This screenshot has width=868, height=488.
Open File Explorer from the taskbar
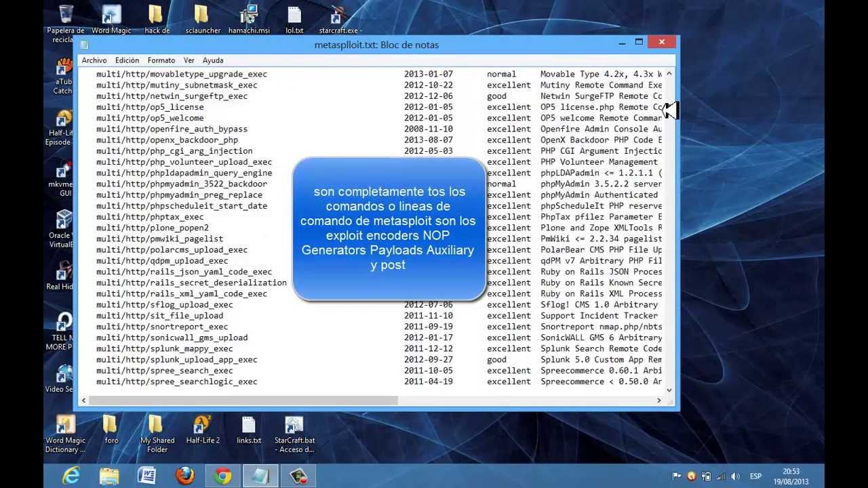(109, 476)
